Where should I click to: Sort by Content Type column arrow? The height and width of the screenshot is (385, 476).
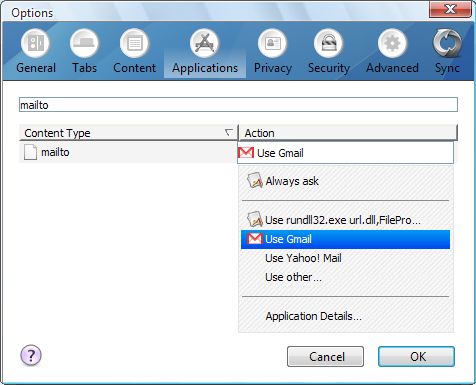coord(229,133)
